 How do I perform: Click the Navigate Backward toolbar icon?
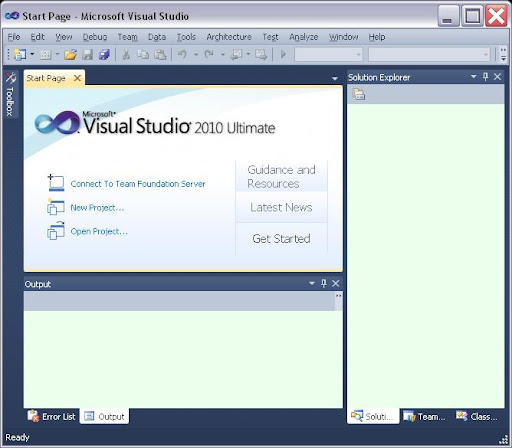236,54
